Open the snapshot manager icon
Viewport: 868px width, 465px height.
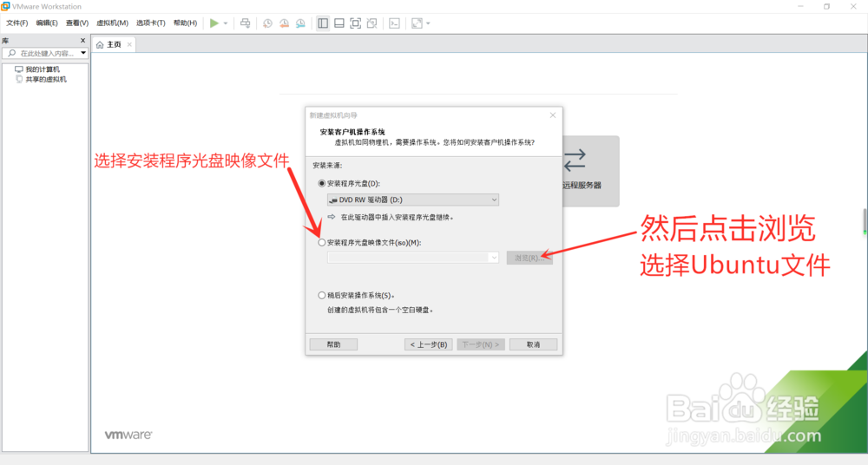(x=300, y=23)
